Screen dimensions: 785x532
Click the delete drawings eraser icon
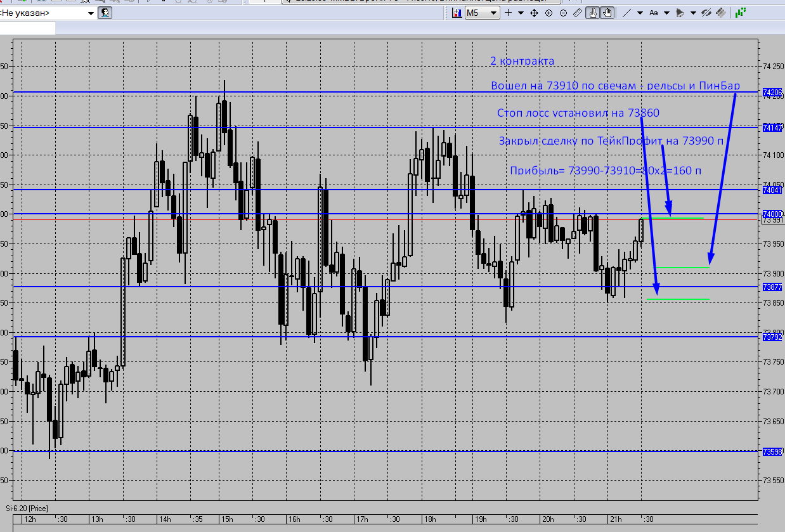[x=721, y=13]
